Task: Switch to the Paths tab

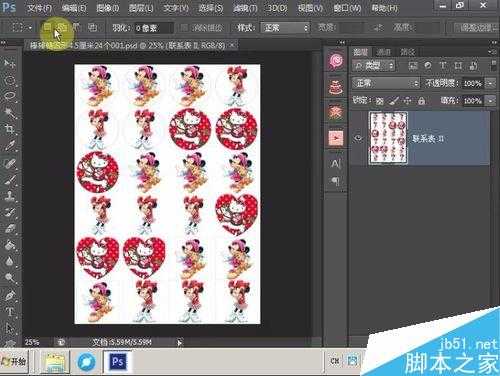Action: pyautogui.click(x=407, y=52)
